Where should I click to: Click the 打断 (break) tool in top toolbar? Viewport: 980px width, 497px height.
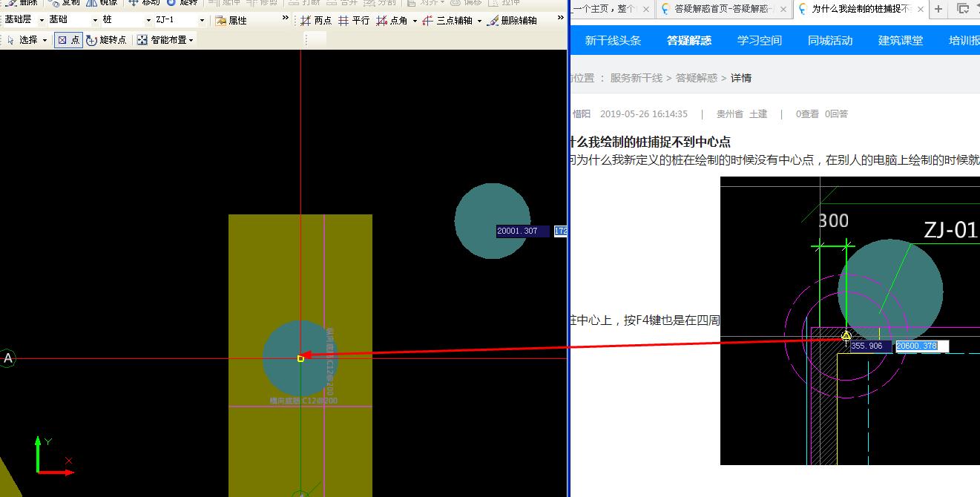[304, 3]
